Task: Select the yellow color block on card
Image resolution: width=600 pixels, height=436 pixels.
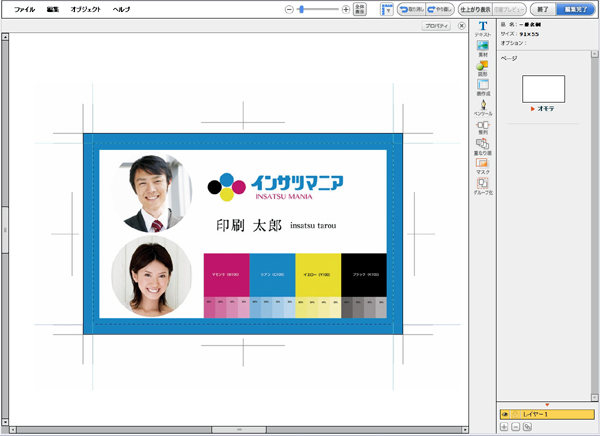Action: coord(318,275)
